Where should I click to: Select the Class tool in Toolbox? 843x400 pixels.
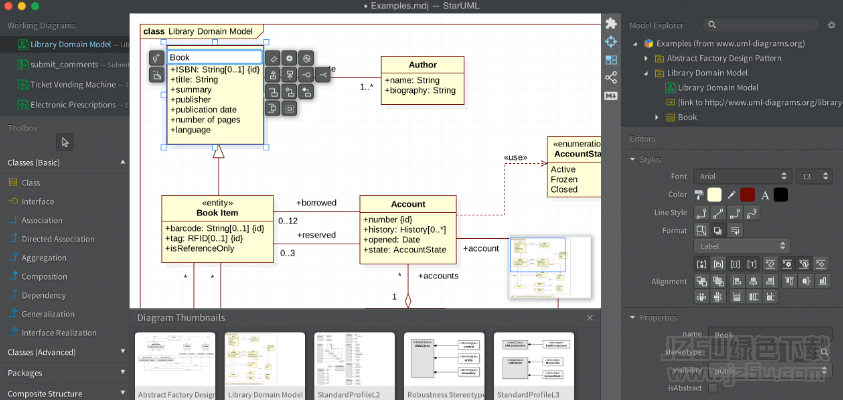tap(65, 183)
